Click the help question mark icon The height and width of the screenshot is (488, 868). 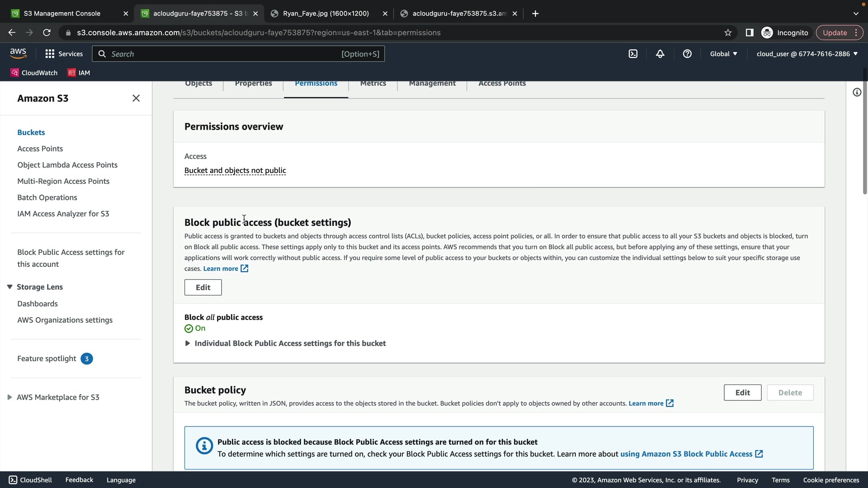point(687,54)
